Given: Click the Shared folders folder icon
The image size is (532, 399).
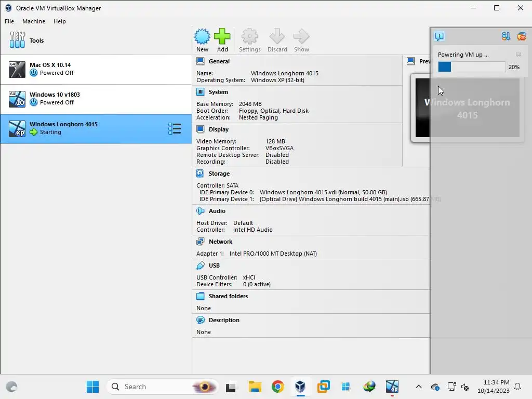Looking at the screenshot, I should 201,296.
